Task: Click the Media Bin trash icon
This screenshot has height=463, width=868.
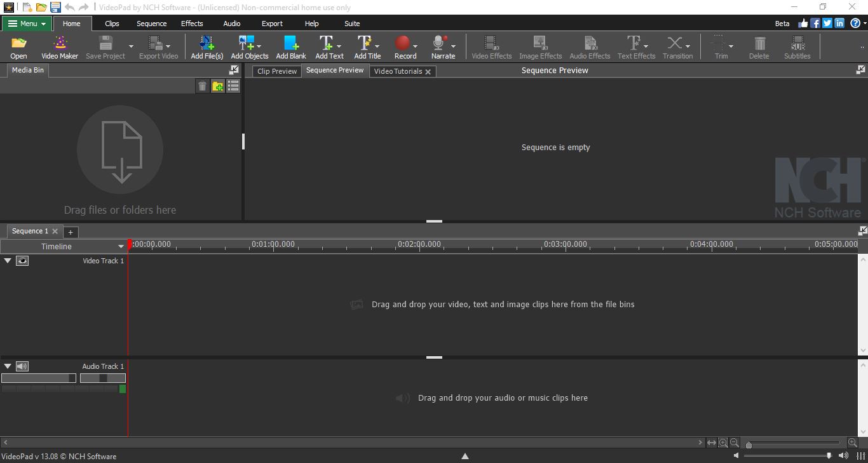Action: [x=202, y=86]
